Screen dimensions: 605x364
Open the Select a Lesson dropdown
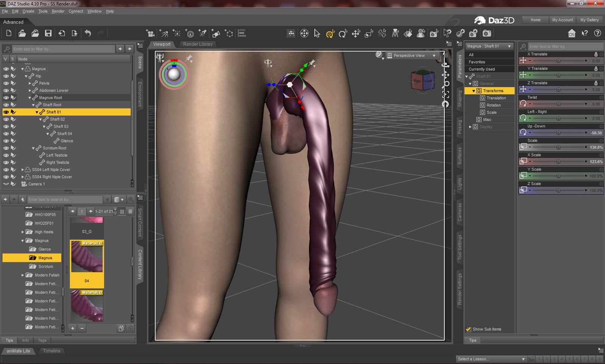coord(491,359)
